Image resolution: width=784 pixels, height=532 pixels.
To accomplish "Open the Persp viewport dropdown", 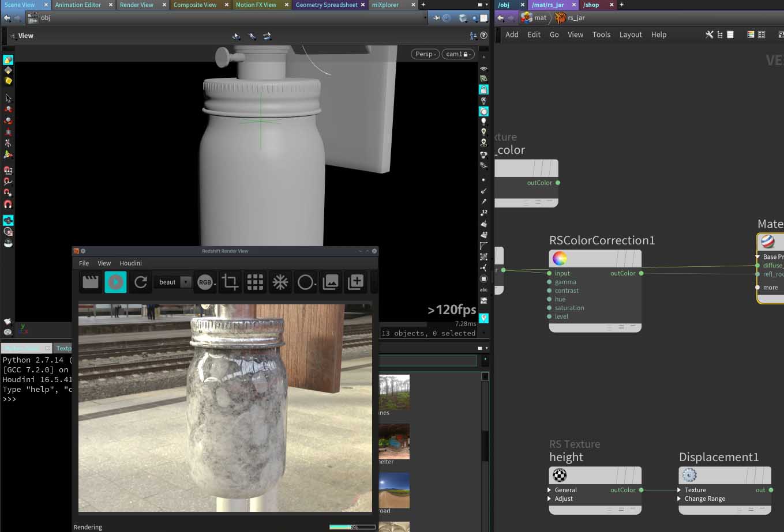I will coord(426,54).
